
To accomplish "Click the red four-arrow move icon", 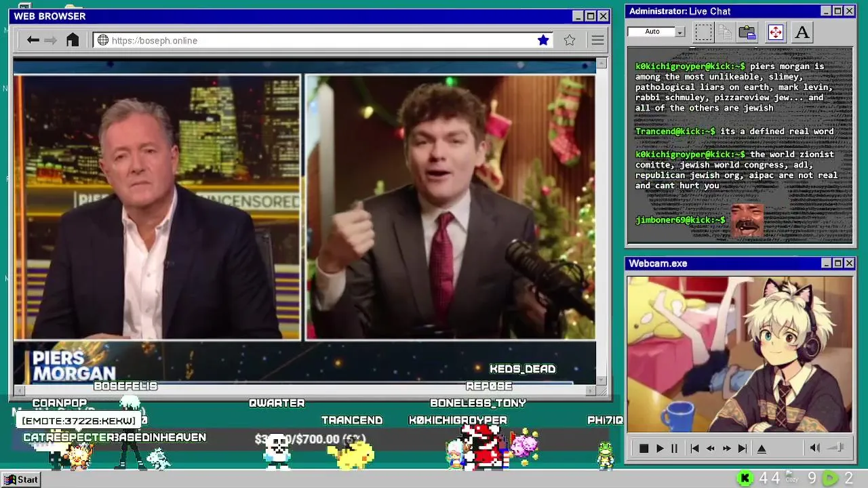I will (776, 32).
